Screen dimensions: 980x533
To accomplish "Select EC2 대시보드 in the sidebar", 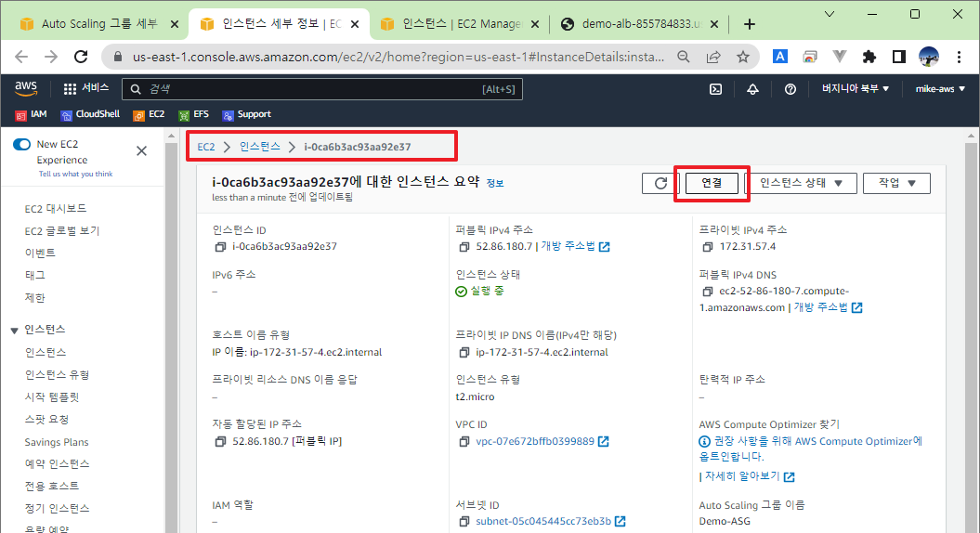I will pos(56,209).
